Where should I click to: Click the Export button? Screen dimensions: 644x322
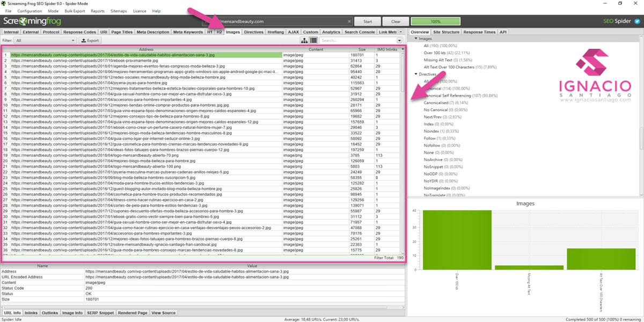click(x=90, y=40)
